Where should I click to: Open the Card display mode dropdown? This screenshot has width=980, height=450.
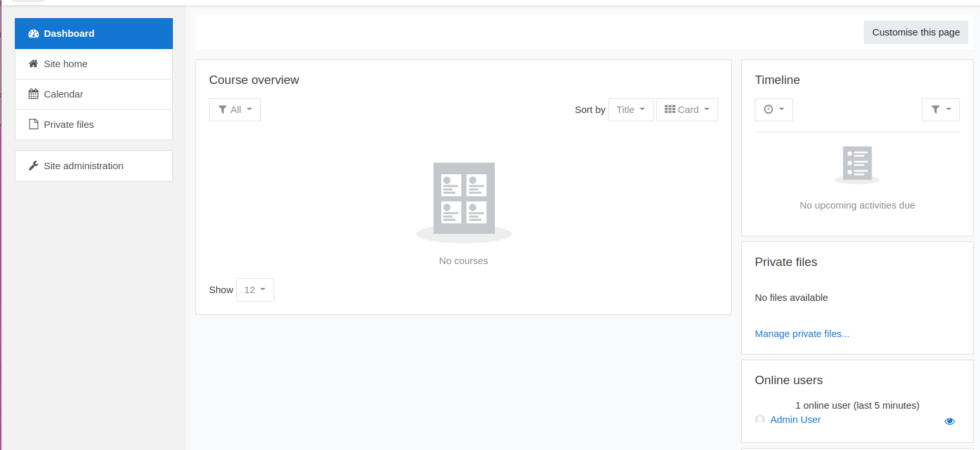coord(687,110)
